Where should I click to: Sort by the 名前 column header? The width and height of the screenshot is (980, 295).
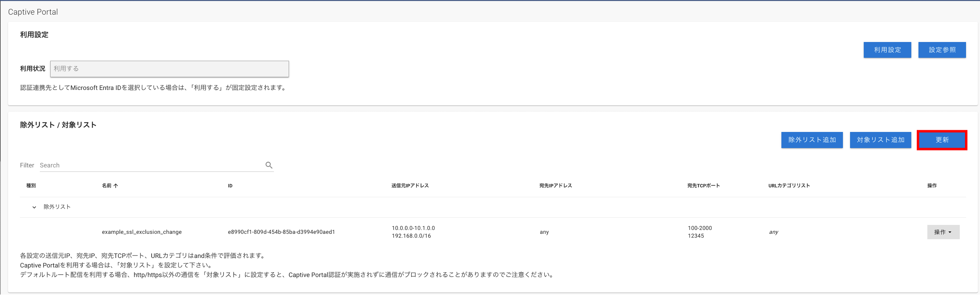tap(107, 185)
